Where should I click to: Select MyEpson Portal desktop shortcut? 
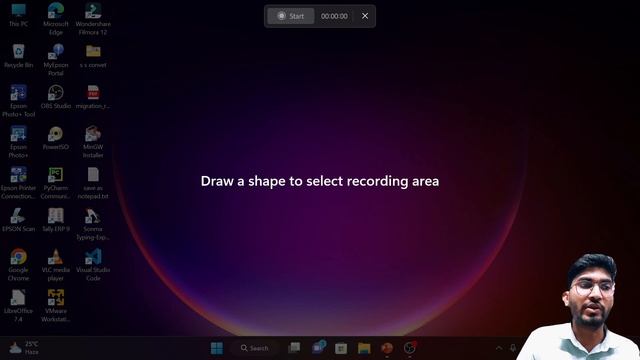(56, 60)
